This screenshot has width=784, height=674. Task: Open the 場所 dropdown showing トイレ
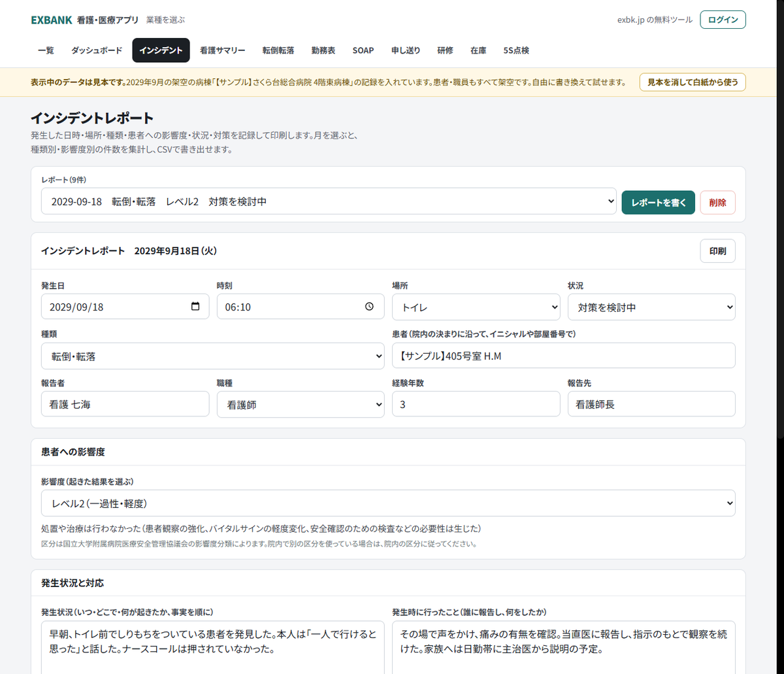click(x=476, y=307)
